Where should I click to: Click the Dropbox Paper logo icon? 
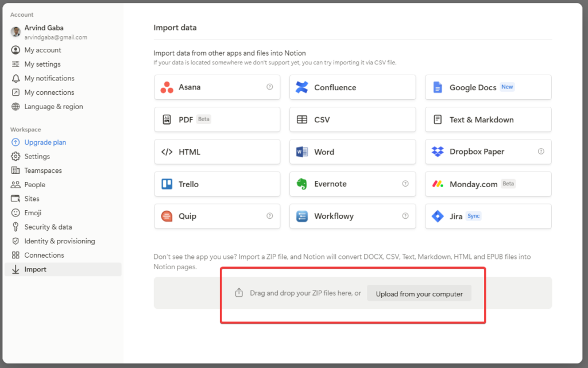pos(438,152)
